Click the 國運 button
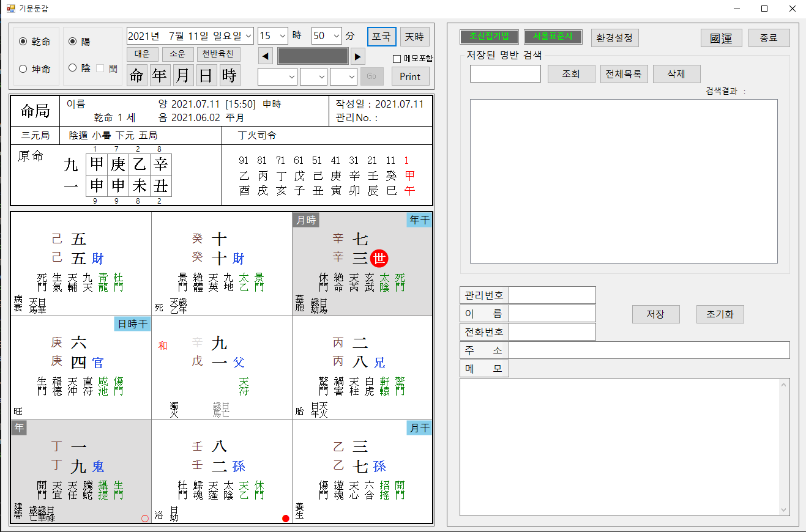806x532 pixels. pos(722,37)
